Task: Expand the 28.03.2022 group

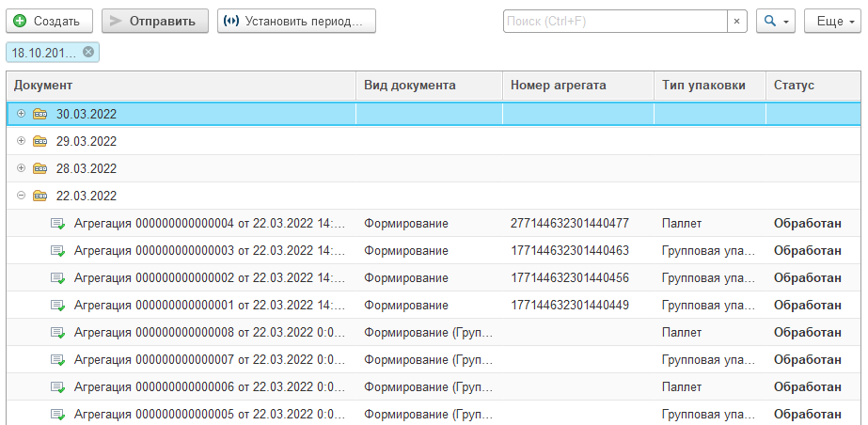Action: [x=22, y=168]
